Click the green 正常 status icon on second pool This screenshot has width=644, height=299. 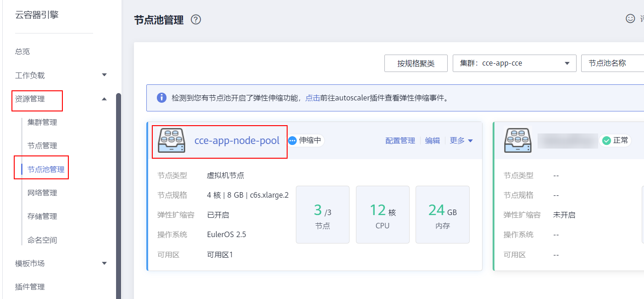[x=606, y=140]
